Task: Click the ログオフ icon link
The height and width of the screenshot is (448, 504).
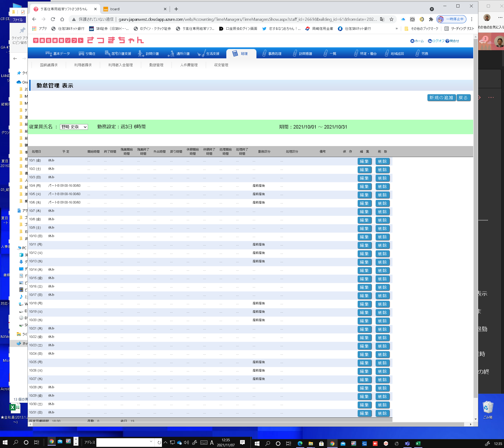Action: 430,41
